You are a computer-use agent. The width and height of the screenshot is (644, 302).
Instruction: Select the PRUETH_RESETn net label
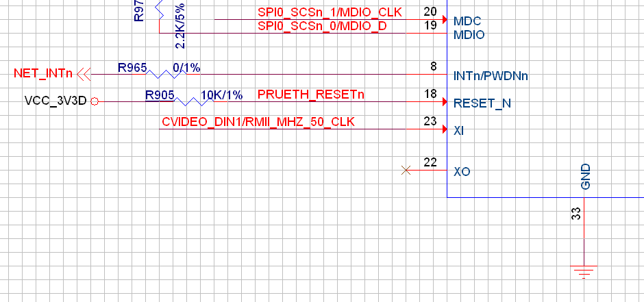311,95
